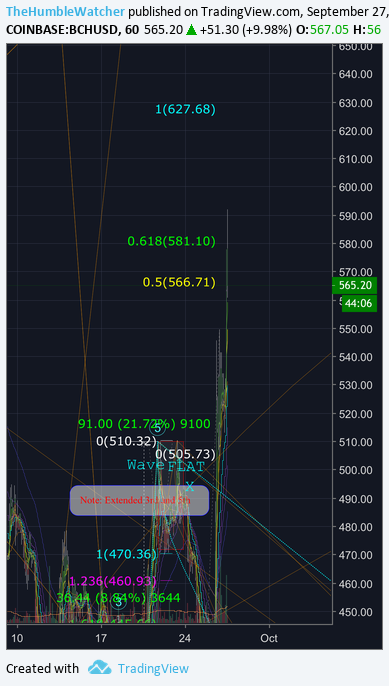Open TheHumbleWatcher author link
The height and width of the screenshot is (686, 389).
[66, 12]
